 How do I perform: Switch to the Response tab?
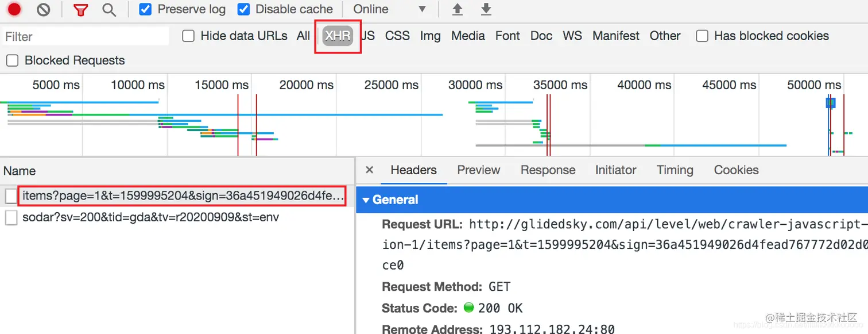tap(548, 170)
